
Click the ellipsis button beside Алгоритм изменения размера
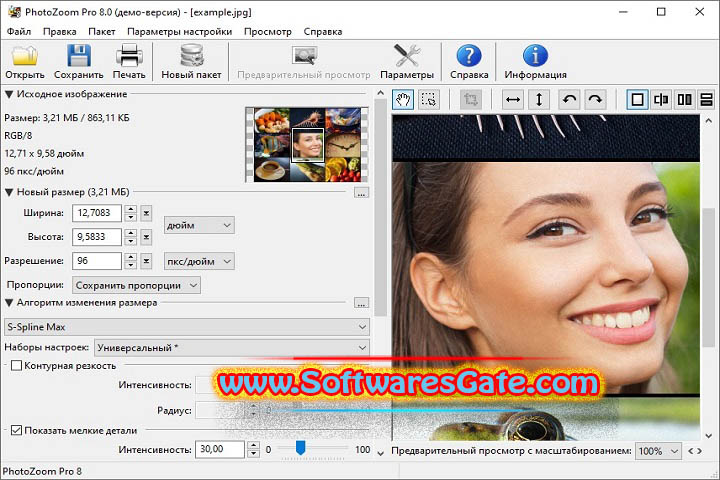(361, 303)
